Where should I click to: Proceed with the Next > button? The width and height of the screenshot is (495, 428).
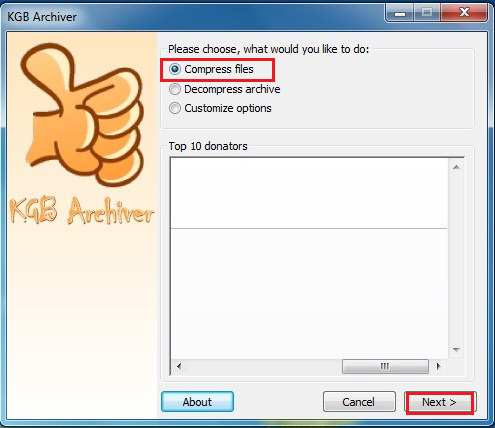coord(440,402)
